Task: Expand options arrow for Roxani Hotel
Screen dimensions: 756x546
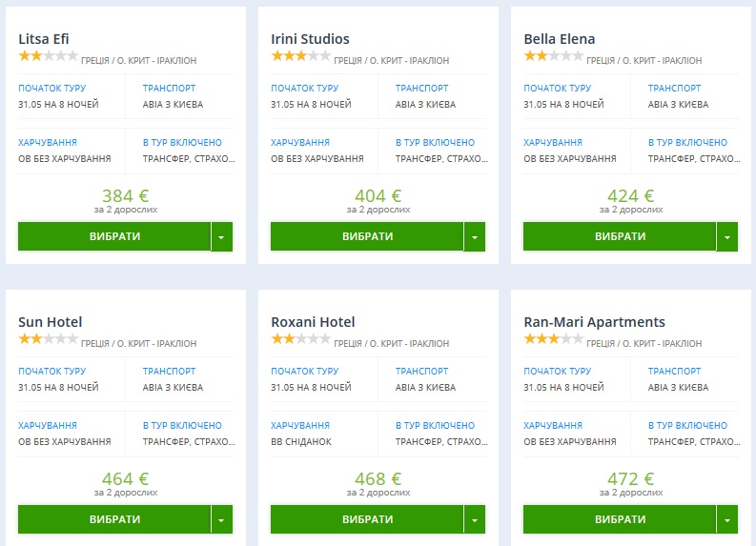Action: (475, 519)
